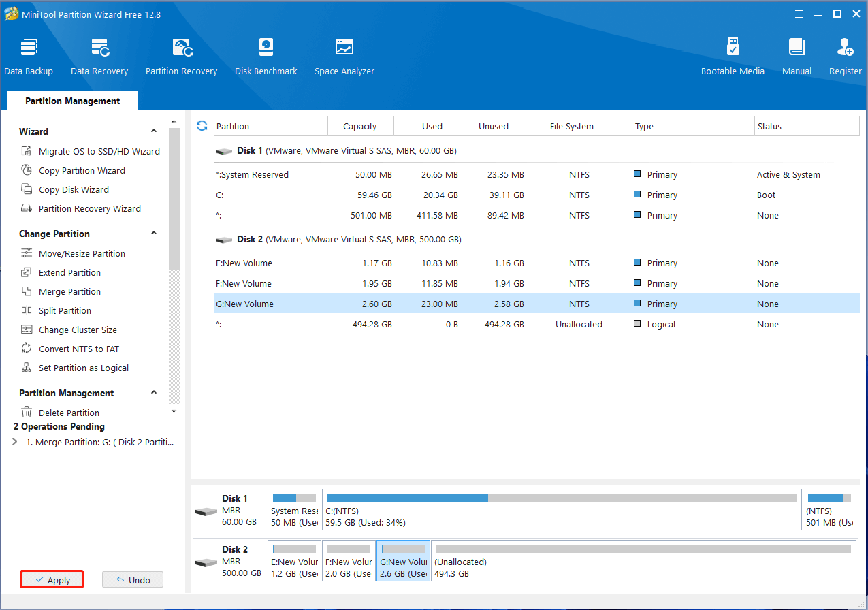Undo the last pending operation

click(x=133, y=580)
